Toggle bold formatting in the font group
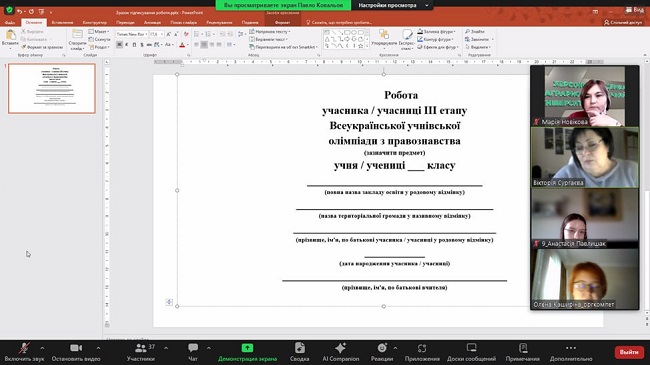650x365 pixels. [119, 44]
